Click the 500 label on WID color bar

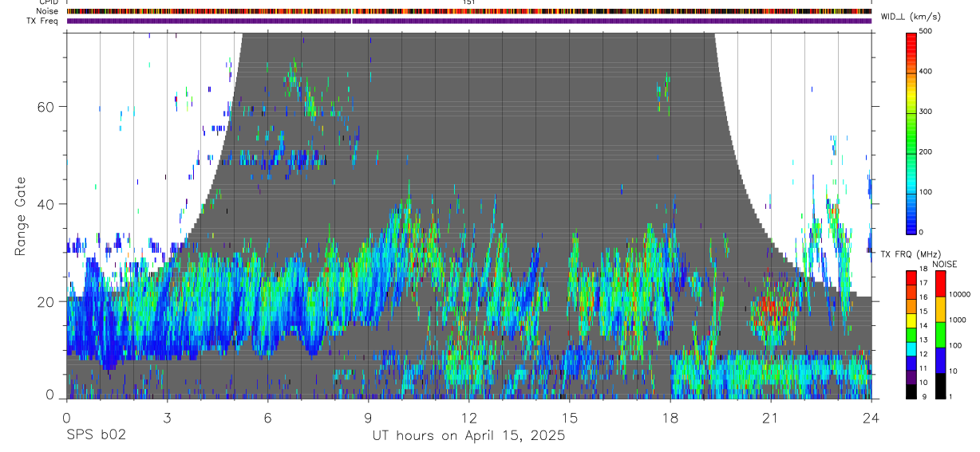coord(927,31)
